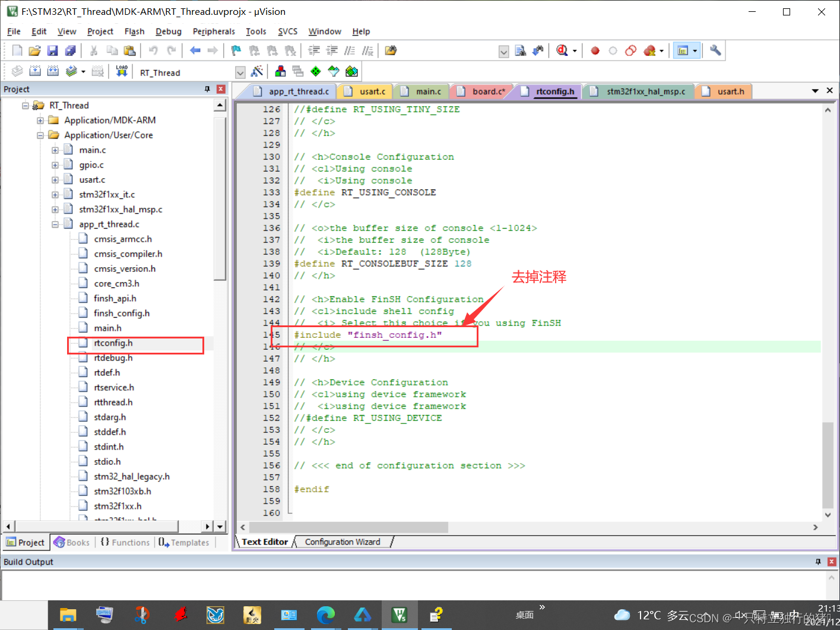This screenshot has width=840, height=630.
Task: Collapse the app_rt_thread.c tree node
Action: click(55, 224)
